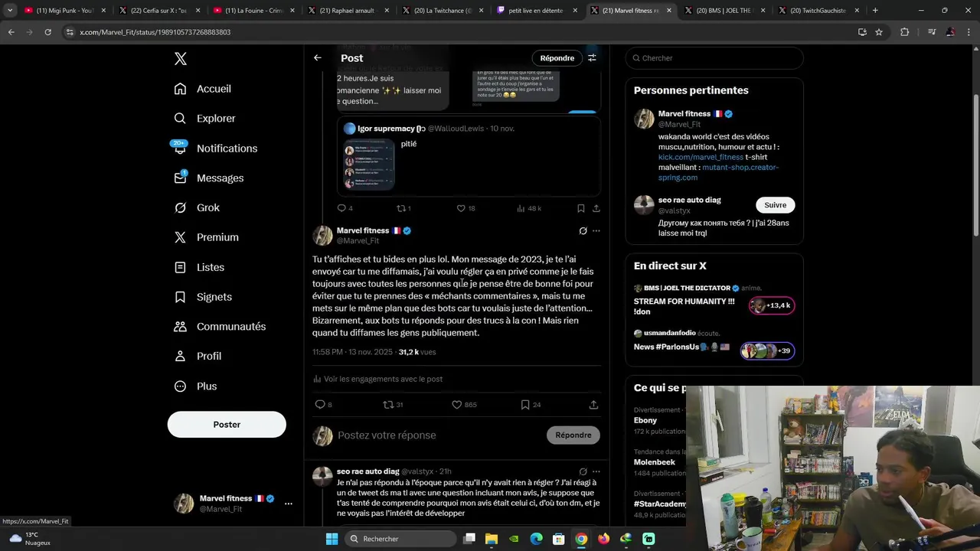This screenshot has height=551, width=980.
Task: Reload the page
Action: pos(47,32)
